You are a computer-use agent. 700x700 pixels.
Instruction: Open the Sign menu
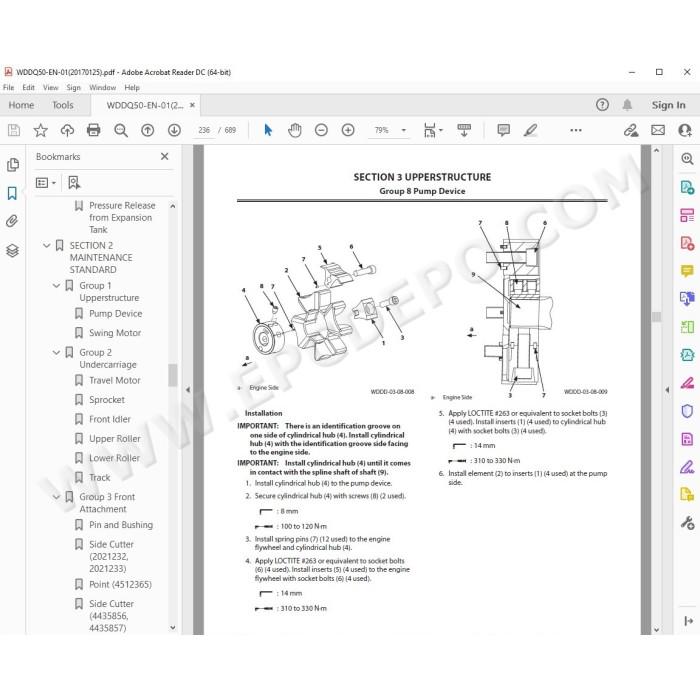point(74,88)
